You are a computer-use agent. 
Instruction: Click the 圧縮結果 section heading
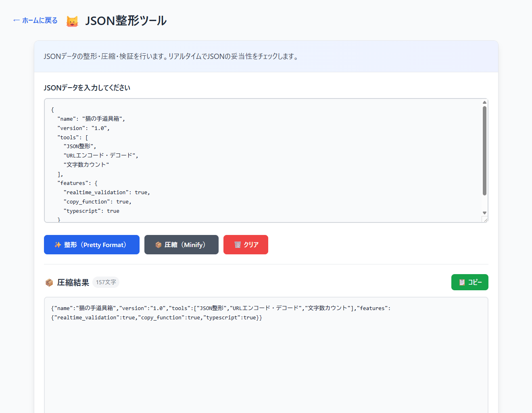click(73, 283)
